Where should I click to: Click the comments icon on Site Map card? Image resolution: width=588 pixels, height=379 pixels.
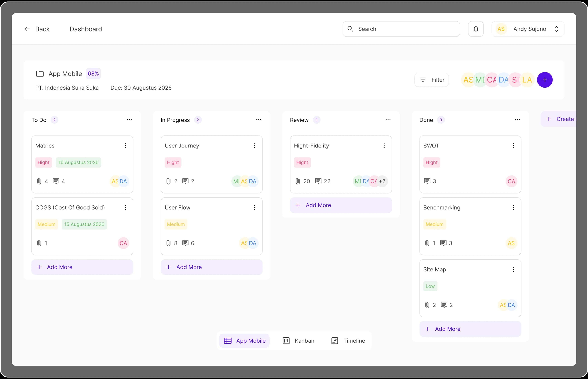point(444,305)
